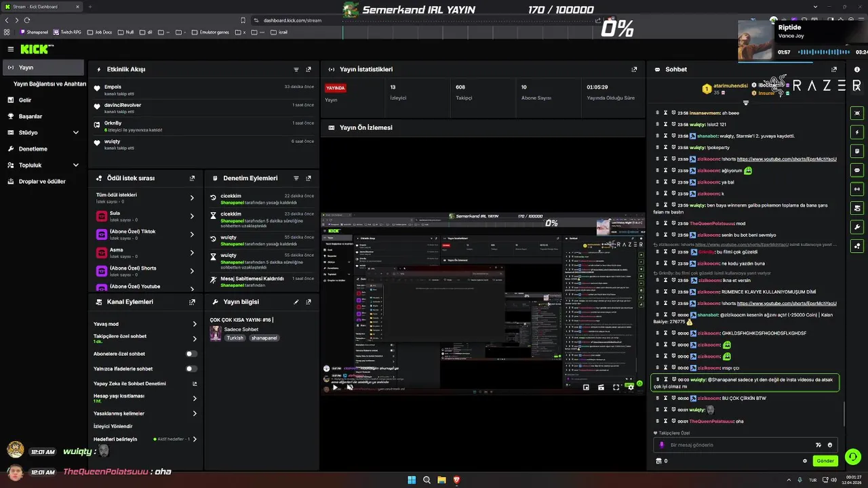Click the İzleyici Yönlendir option

point(113,426)
